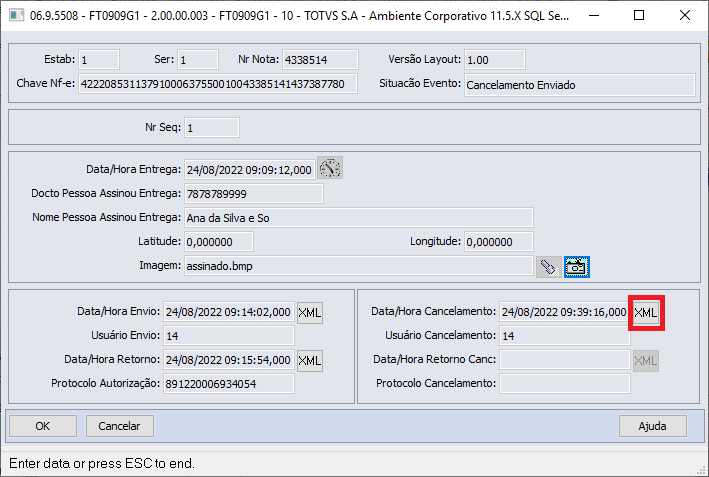Click the clock icon beside Data/Hora Entrega
709x477 pixels.
(x=330, y=168)
